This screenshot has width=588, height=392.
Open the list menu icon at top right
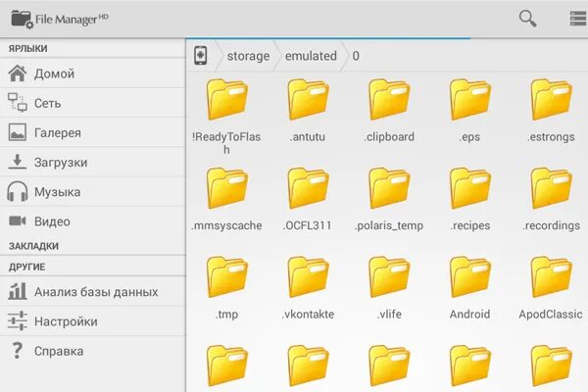pyautogui.click(x=578, y=19)
